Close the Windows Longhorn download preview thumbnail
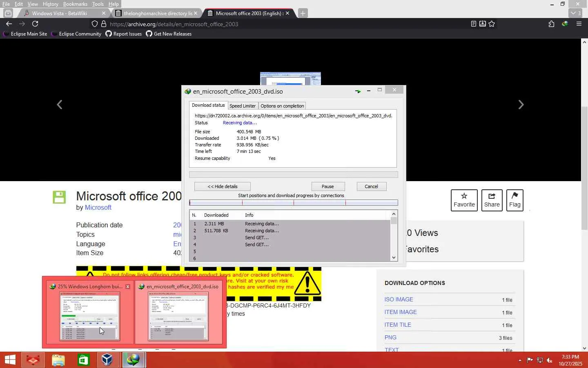The height and width of the screenshot is (368, 588). point(128,287)
